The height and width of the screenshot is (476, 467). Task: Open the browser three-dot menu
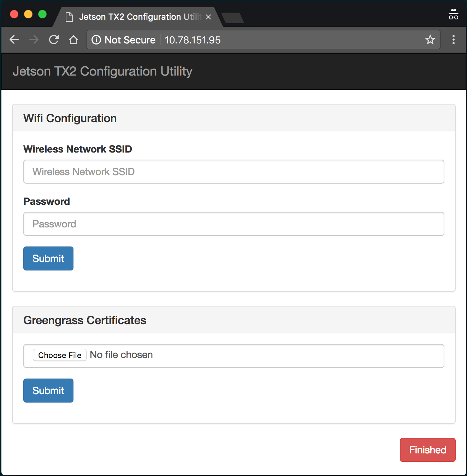pyautogui.click(x=454, y=40)
